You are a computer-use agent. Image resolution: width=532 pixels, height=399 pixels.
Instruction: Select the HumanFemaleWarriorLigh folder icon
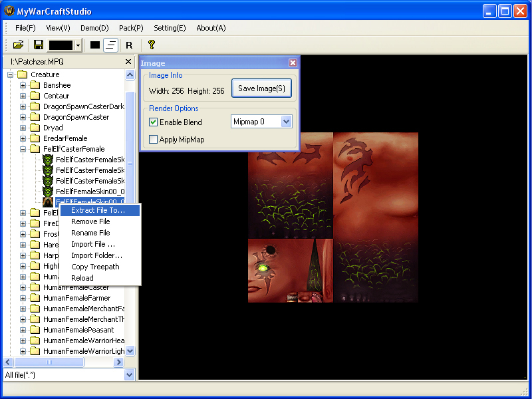click(x=35, y=351)
